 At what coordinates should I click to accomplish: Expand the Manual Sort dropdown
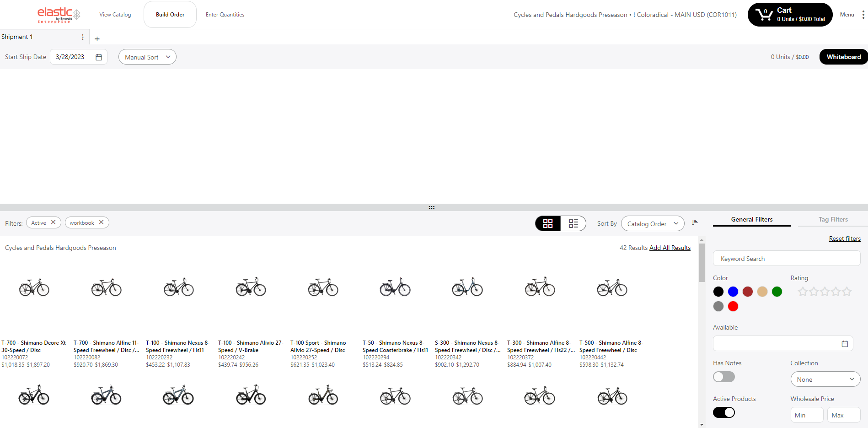147,57
